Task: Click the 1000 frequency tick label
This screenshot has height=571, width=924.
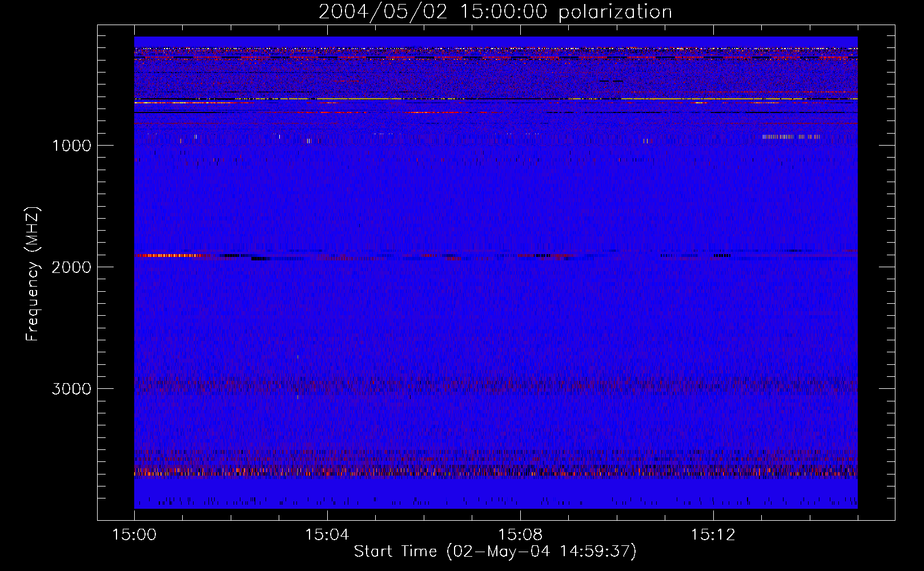Action: [71, 146]
